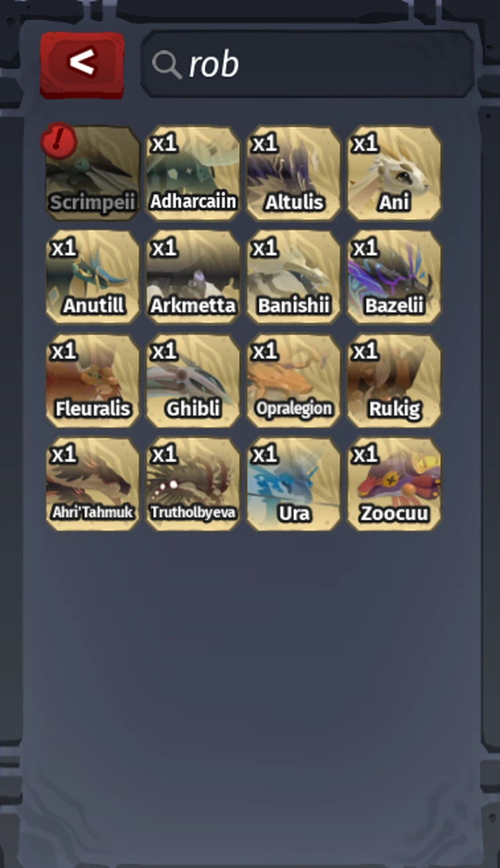Select the Anutill creature tile
The image size is (500, 868).
coord(93,277)
